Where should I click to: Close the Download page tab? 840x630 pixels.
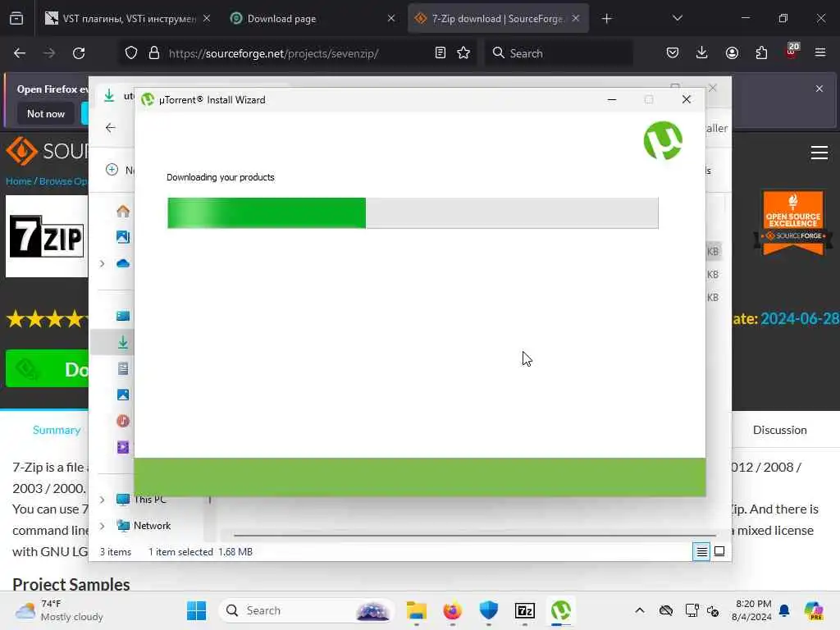[391, 19]
